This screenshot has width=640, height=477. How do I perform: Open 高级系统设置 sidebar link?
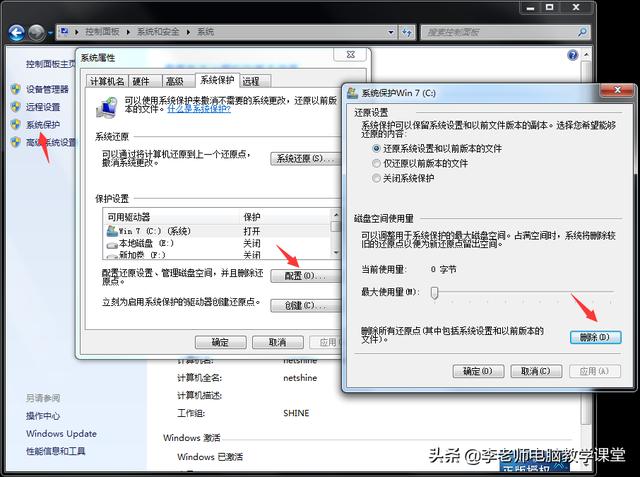point(51,142)
